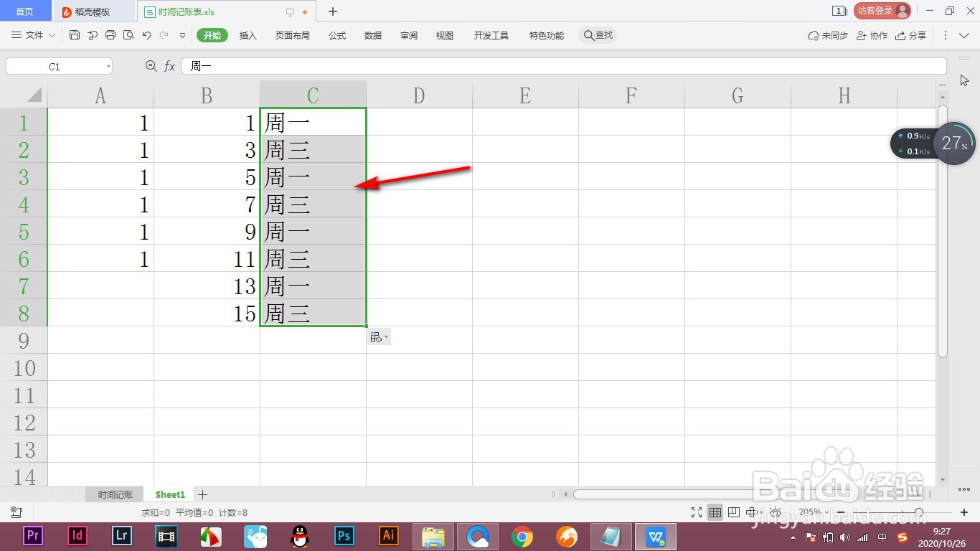Switch to the 时间记账 sheet tab
This screenshot has width=980, height=551.
pyautogui.click(x=116, y=494)
